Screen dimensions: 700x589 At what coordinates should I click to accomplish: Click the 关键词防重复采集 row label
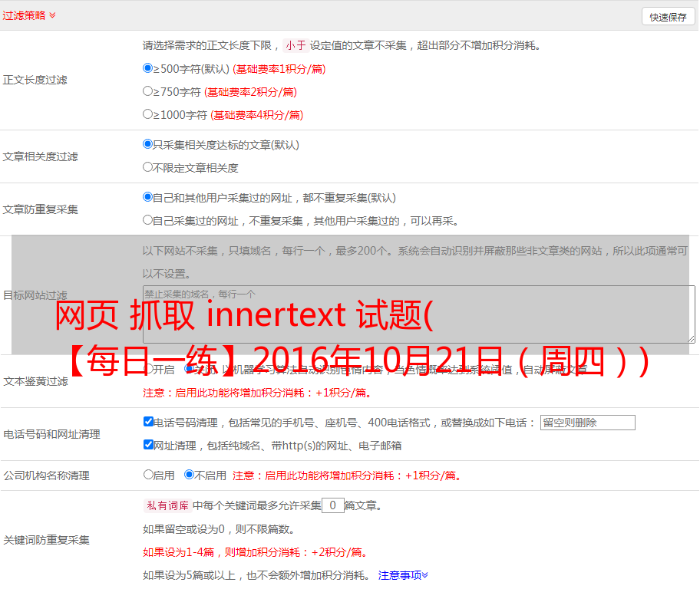(x=46, y=540)
